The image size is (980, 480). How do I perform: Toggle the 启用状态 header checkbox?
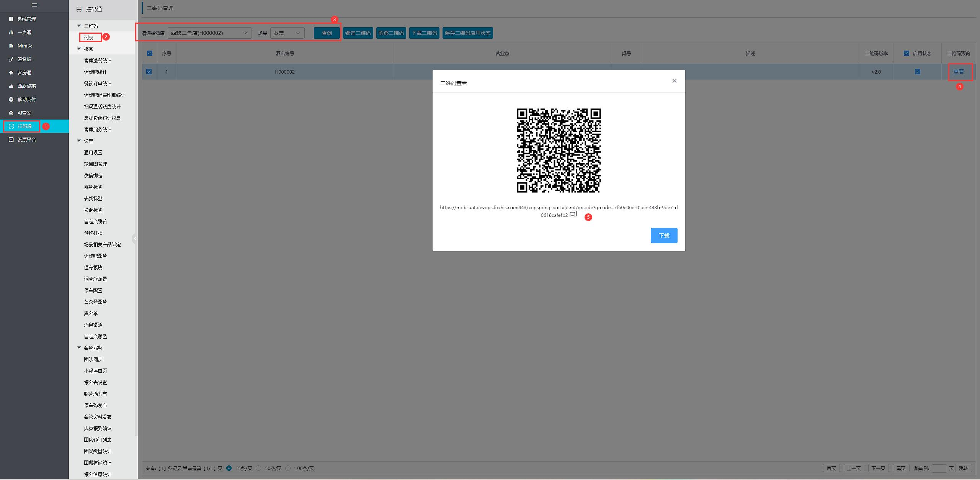coord(906,53)
